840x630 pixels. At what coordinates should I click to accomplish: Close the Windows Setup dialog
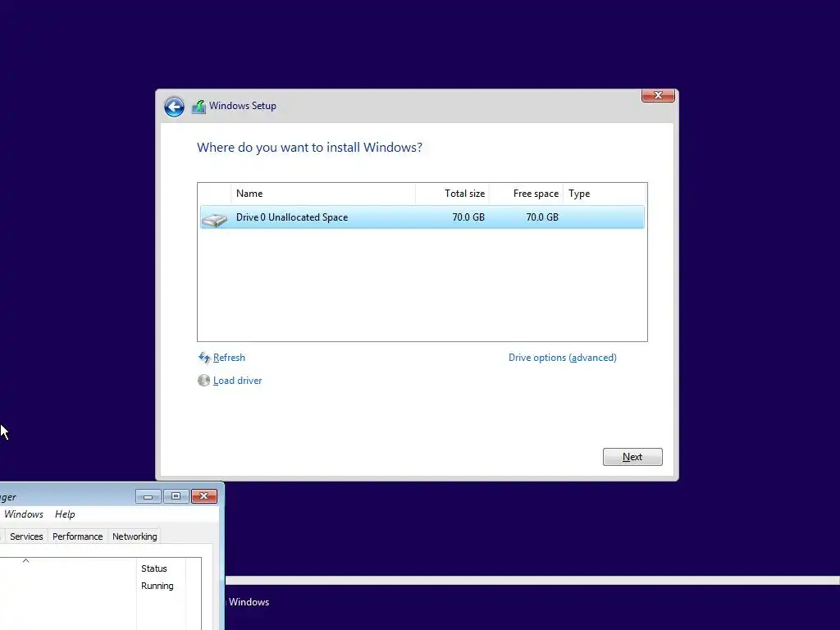pyautogui.click(x=658, y=95)
